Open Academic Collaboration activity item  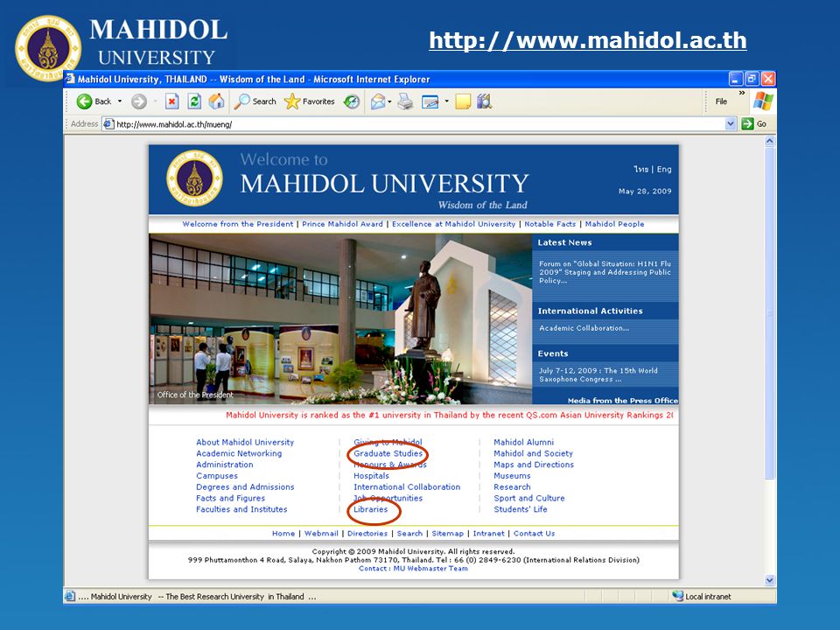point(584,328)
